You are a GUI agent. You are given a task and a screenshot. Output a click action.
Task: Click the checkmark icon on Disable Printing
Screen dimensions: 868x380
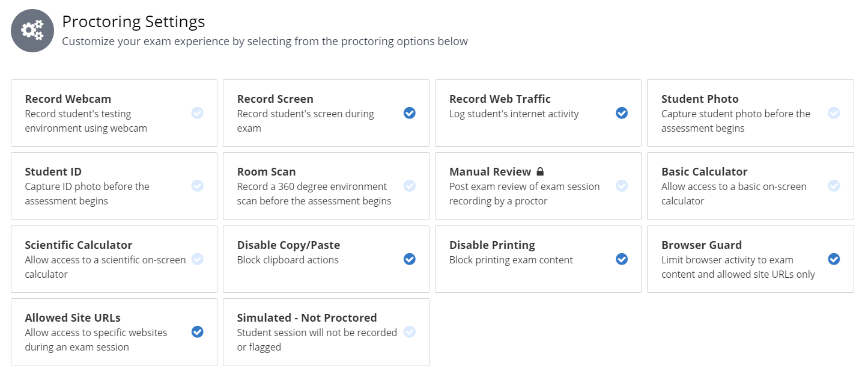click(x=622, y=259)
